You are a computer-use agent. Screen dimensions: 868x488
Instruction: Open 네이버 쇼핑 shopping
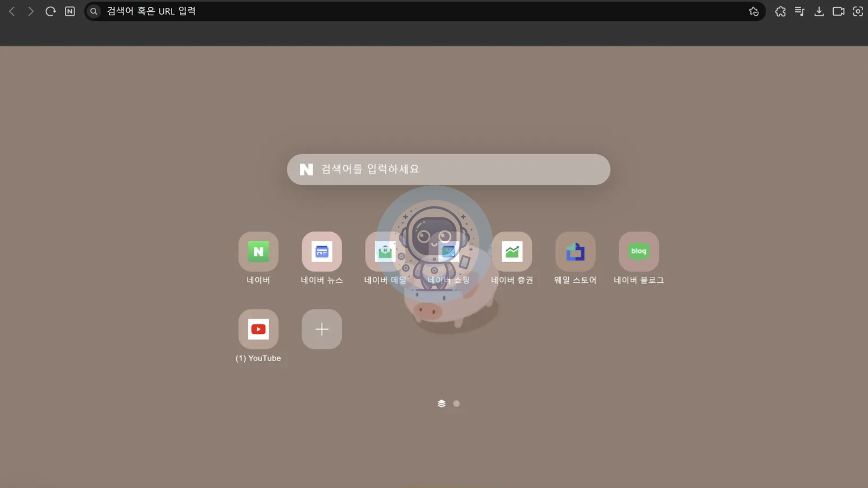point(448,250)
